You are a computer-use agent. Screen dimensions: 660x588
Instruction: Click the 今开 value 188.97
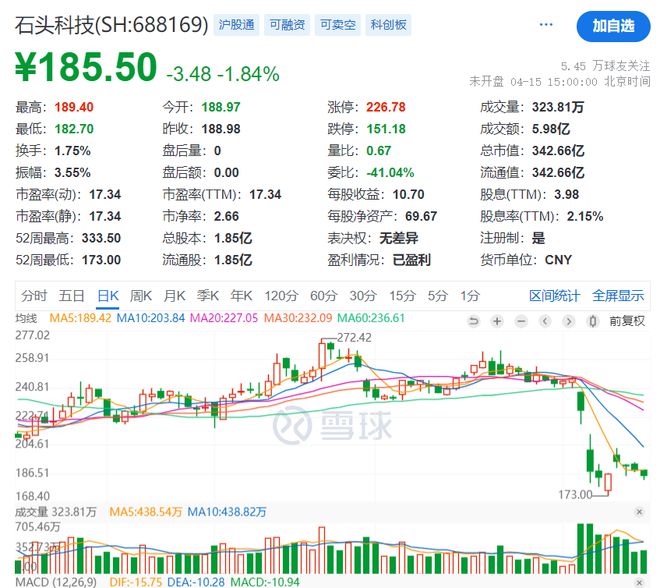(221, 107)
